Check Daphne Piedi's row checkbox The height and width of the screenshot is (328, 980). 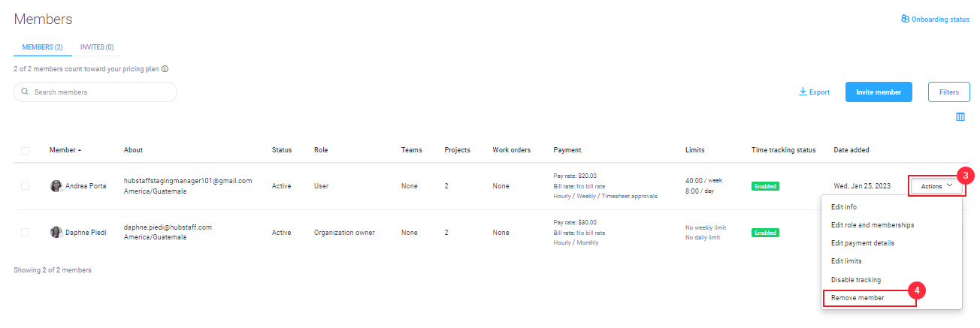(25, 233)
